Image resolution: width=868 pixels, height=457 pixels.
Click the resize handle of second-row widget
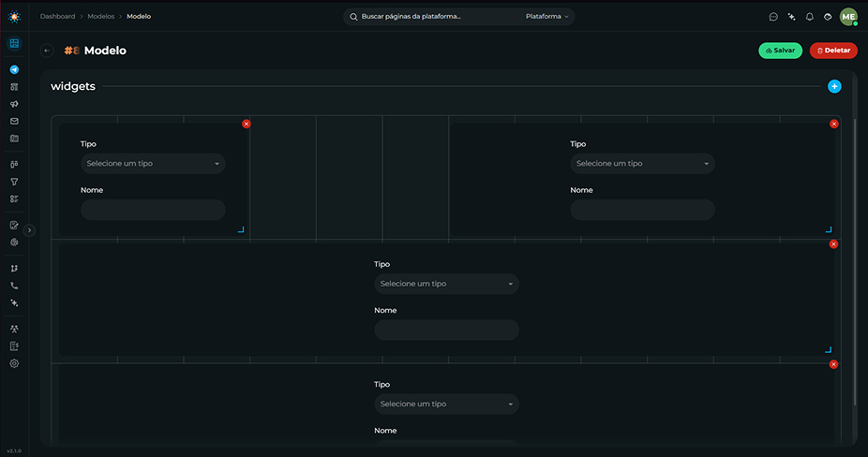click(x=828, y=349)
